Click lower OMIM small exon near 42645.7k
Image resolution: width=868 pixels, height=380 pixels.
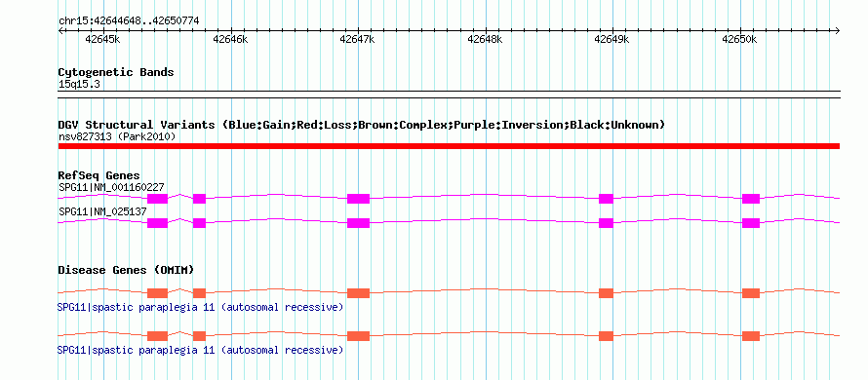pos(199,336)
